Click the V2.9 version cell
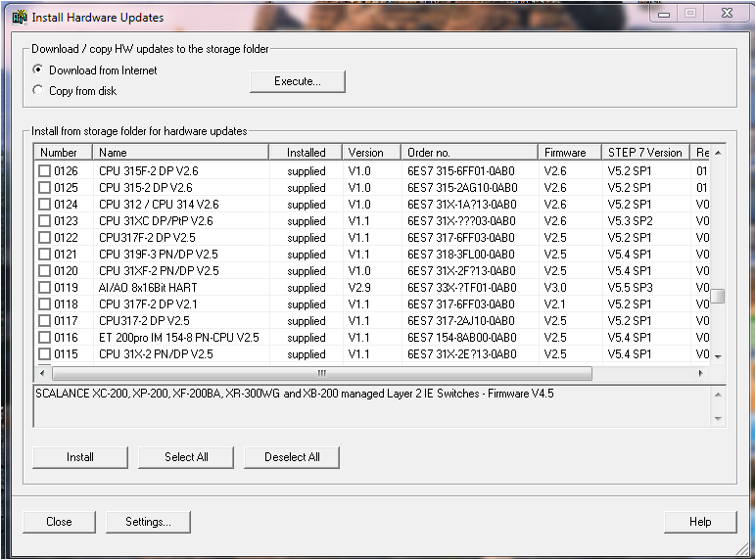This screenshot has width=756, height=560. [x=359, y=287]
